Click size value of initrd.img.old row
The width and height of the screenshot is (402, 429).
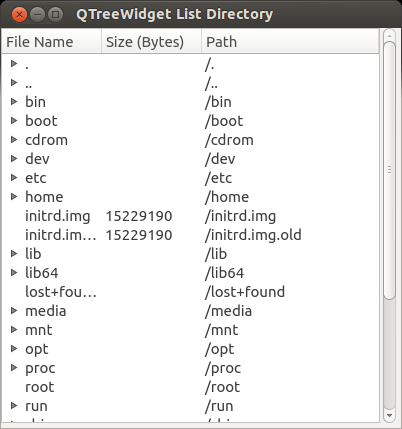[x=139, y=235]
